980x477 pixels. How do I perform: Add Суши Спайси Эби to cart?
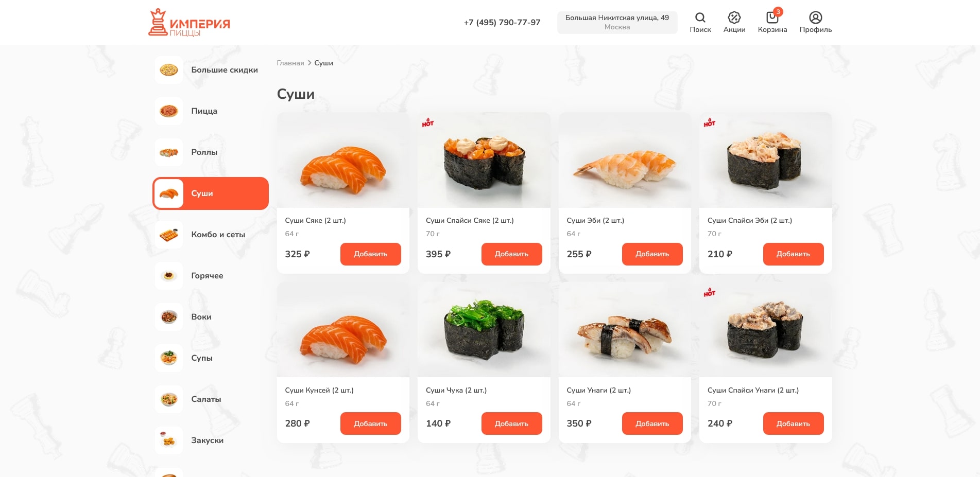tap(793, 254)
